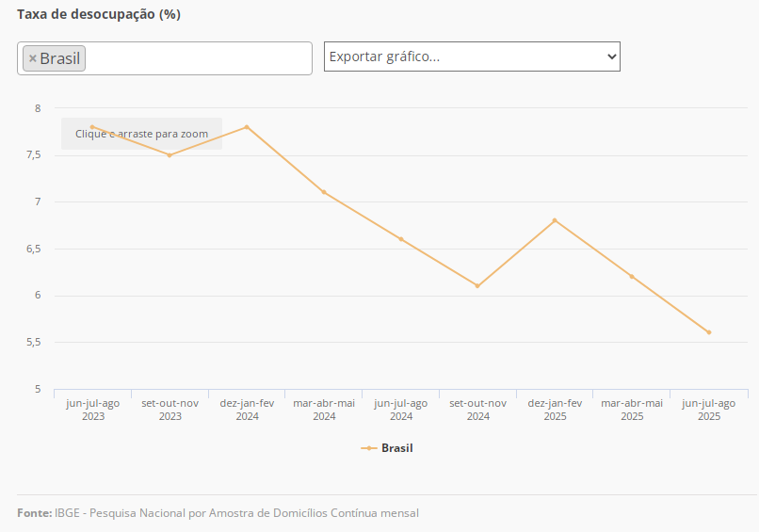Select the mar-abr-mai 2024 data point

[324, 192]
